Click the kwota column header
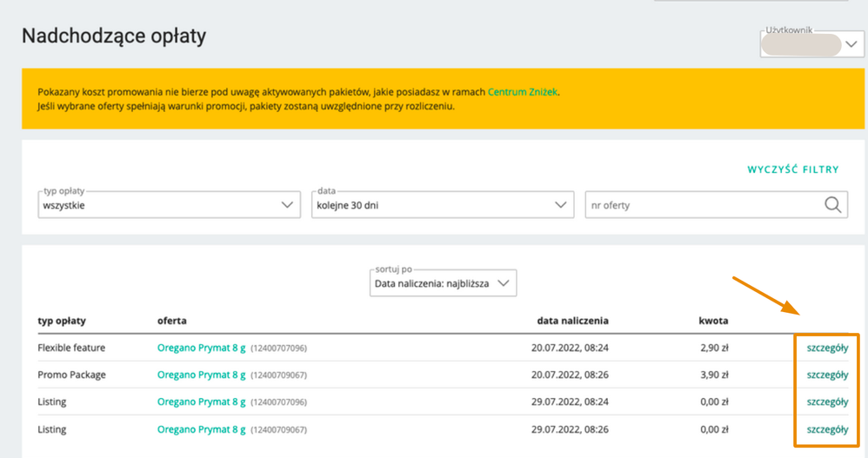The width and height of the screenshot is (868, 458). coord(713,321)
